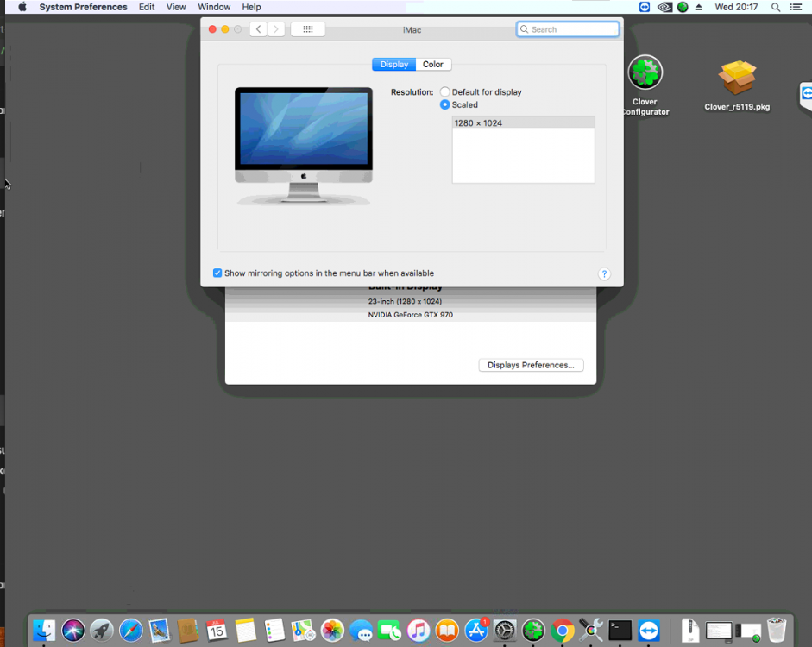This screenshot has width=812, height=647.
Task: Open System Preferences application menu
Action: tap(84, 7)
